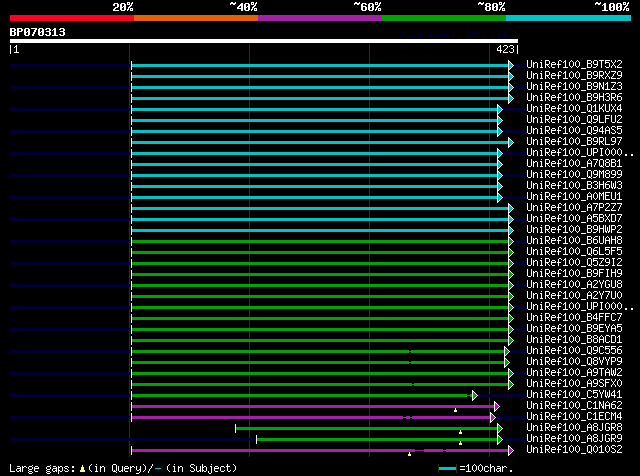Click the UniRef100_B9FIH9 label

pyautogui.click(x=574, y=274)
